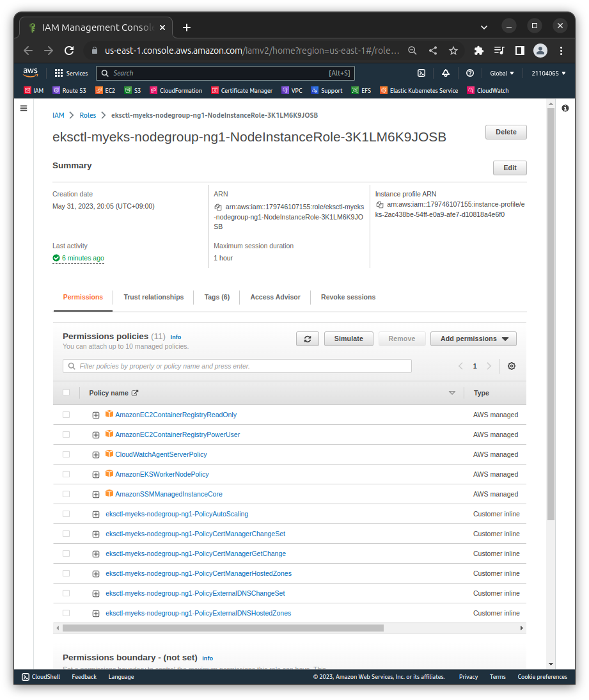Focus the filter policies search field

pyautogui.click(x=237, y=366)
